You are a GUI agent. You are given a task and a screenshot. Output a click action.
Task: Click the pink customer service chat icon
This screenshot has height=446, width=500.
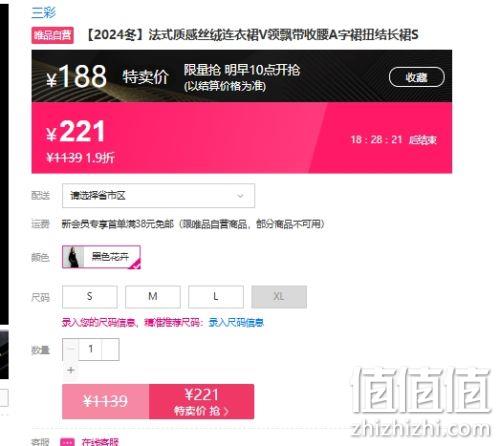[68, 442]
